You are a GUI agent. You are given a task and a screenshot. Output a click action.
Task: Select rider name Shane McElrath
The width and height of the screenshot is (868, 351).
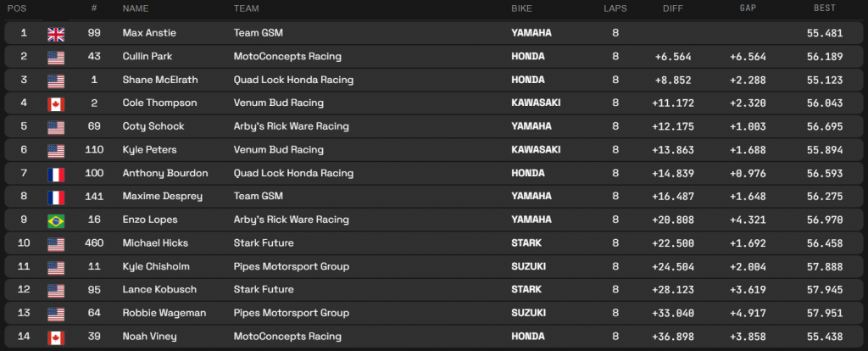[156, 81]
